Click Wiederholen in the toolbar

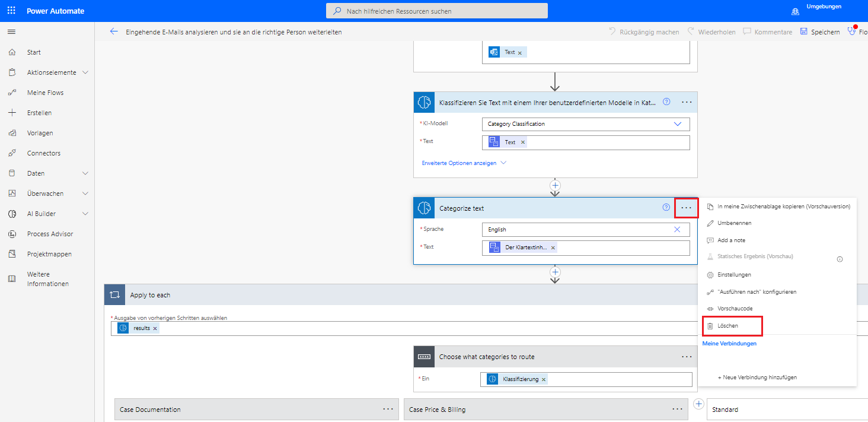(711, 32)
